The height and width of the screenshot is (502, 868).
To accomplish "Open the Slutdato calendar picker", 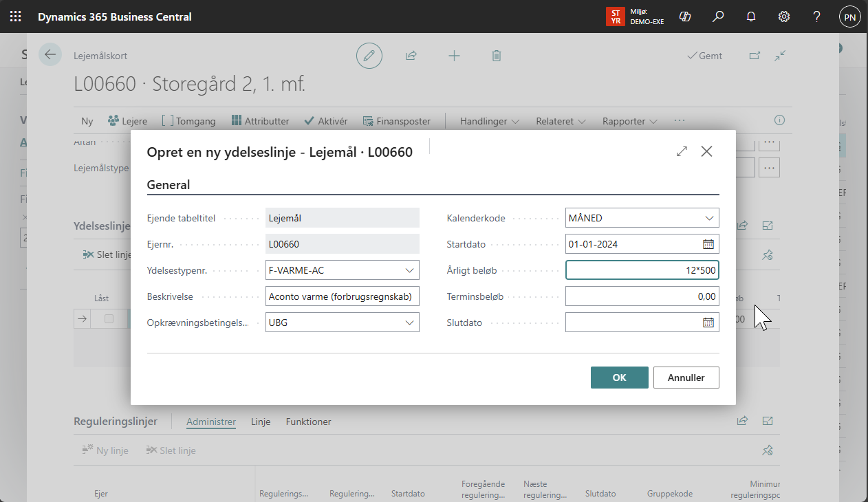I will pos(708,323).
